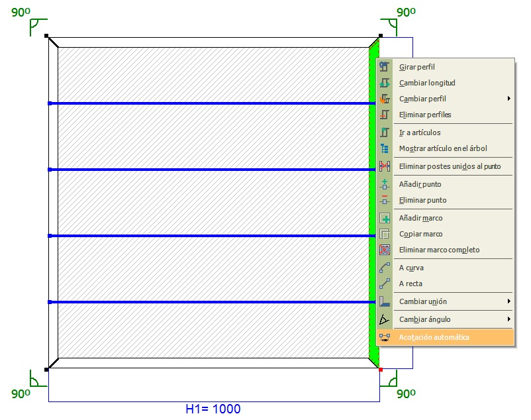Select the top-left black corner handle
This screenshot has height=420, width=531.
[46, 36]
